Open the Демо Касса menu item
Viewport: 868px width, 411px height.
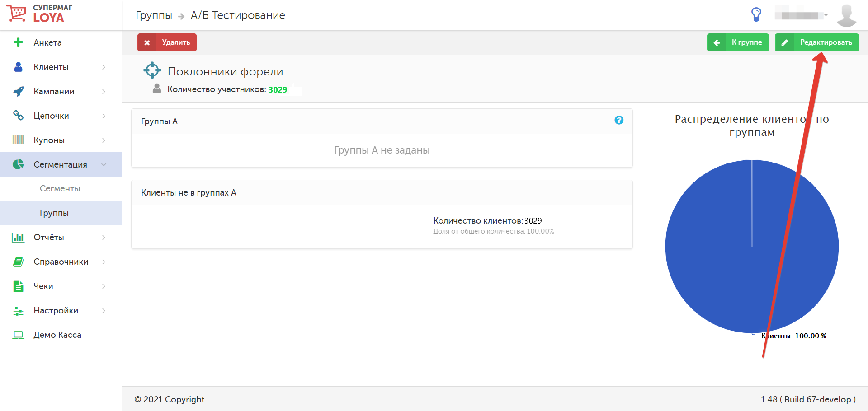pos(61,335)
